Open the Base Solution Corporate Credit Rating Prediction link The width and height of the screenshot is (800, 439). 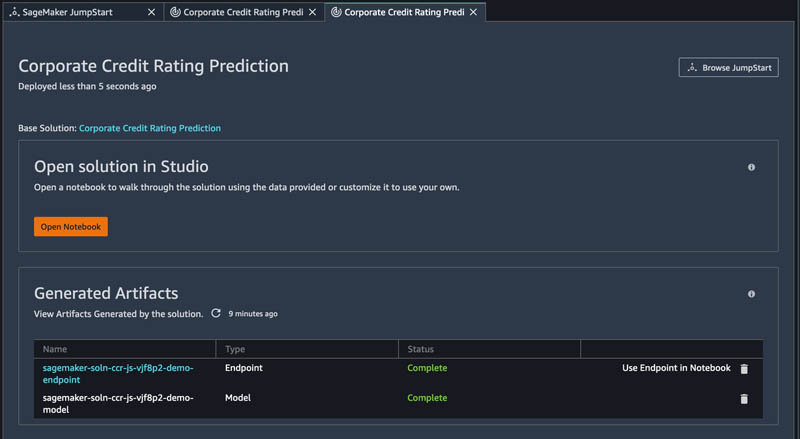[x=150, y=128]
